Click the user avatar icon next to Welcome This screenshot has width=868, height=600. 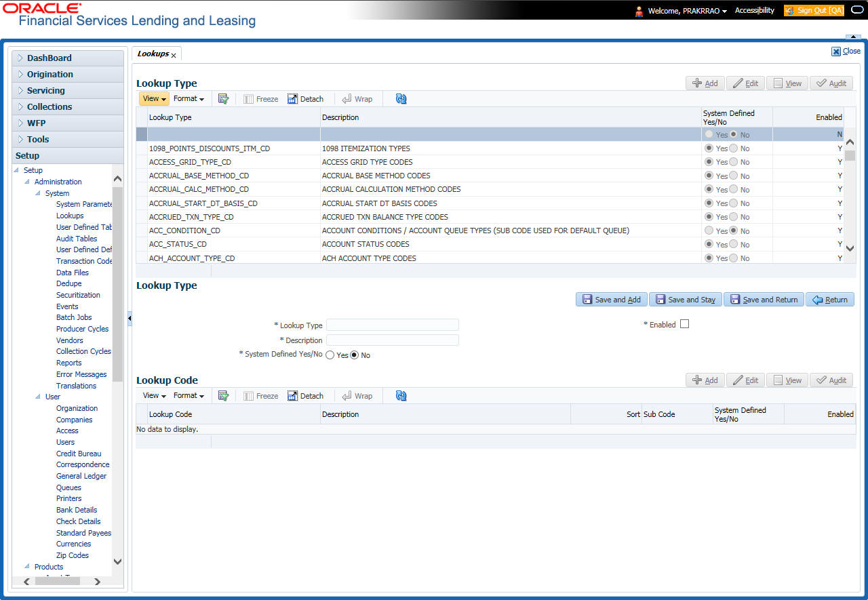pyautogui.click(x=639, y=11)
